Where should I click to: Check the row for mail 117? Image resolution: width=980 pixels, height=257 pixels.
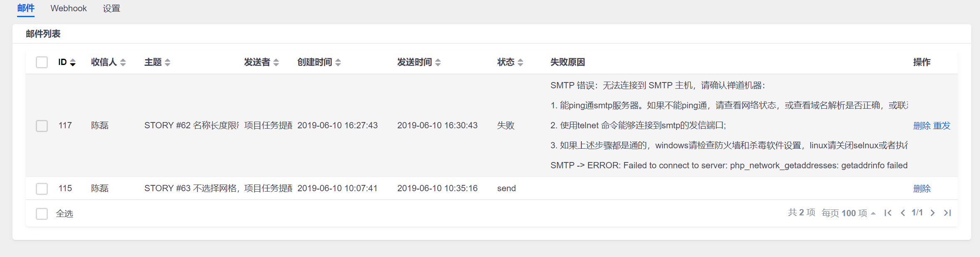42,126
